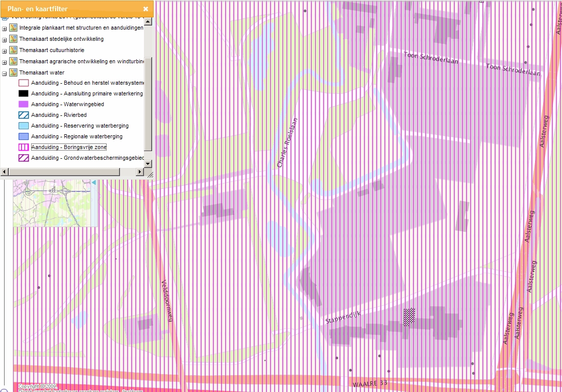
Task: Collapse the Themakaart water node
Action: [x=4, y=73]
